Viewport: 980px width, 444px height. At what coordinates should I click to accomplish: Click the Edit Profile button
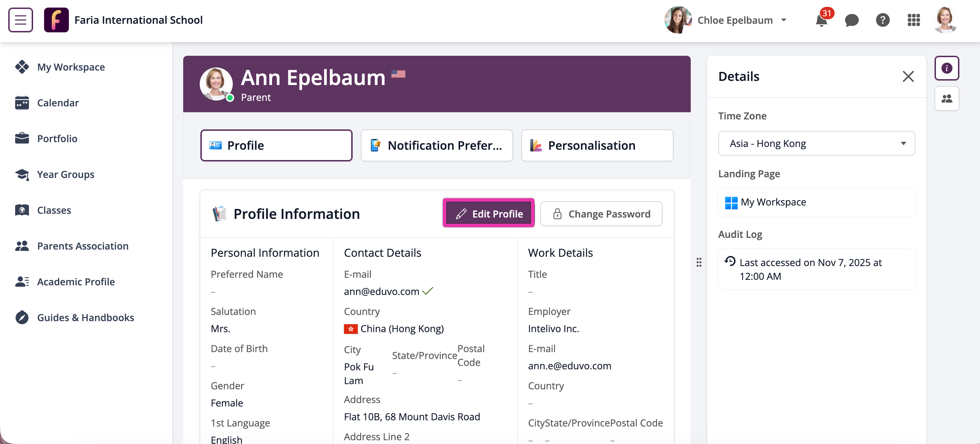(489, 214)
